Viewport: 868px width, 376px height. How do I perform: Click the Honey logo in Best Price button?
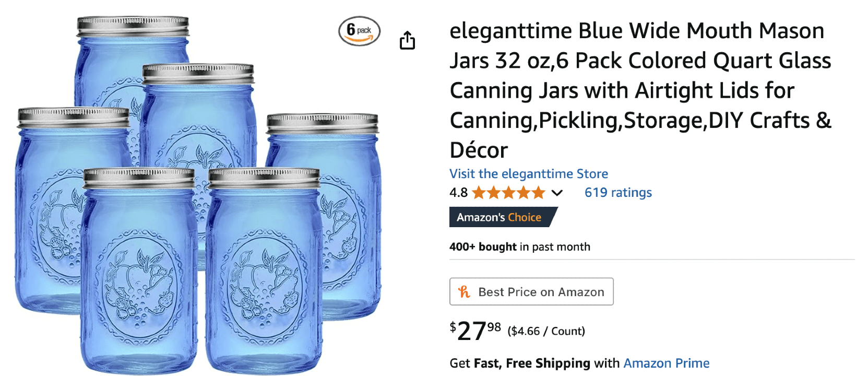[464, 292]
